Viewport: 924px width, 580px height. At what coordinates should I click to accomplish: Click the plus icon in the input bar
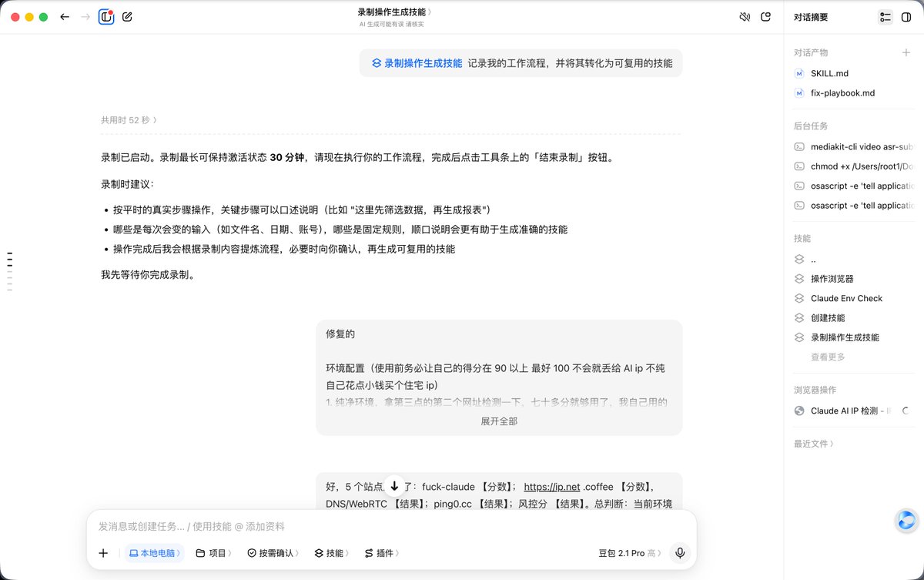[103, 553]
